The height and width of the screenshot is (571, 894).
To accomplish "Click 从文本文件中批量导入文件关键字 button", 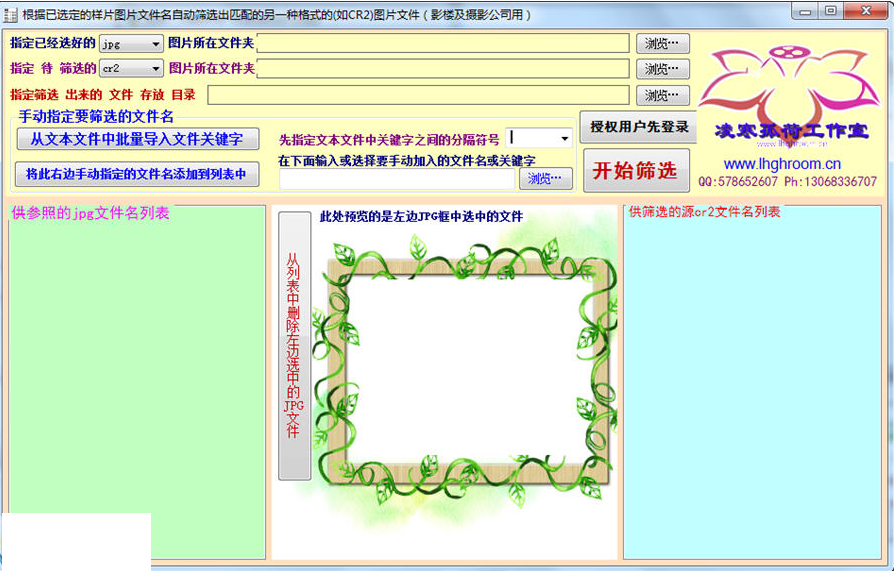I will point(137,139).
